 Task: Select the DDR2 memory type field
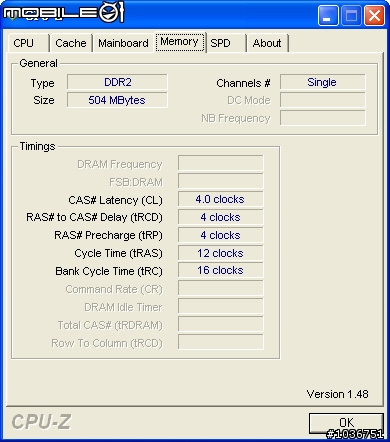tap(117, 82)
